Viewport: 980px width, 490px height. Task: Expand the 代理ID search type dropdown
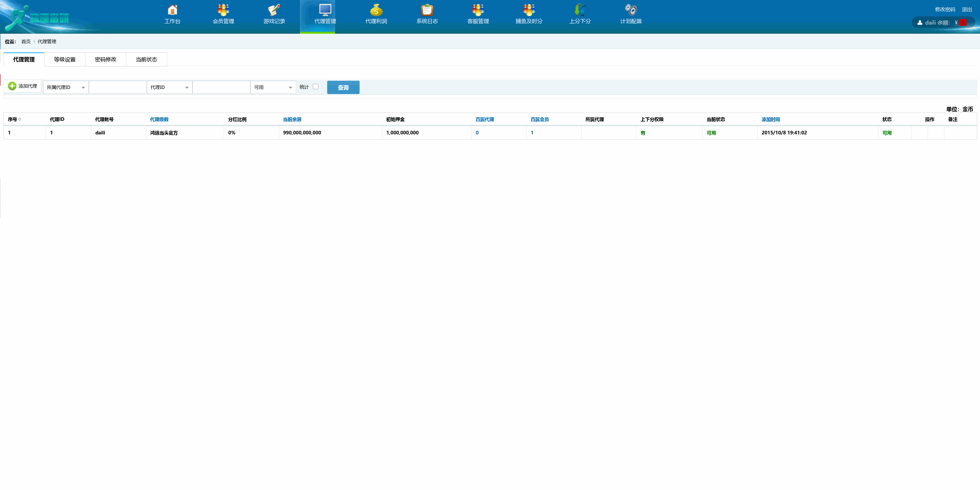click(169, 87)
